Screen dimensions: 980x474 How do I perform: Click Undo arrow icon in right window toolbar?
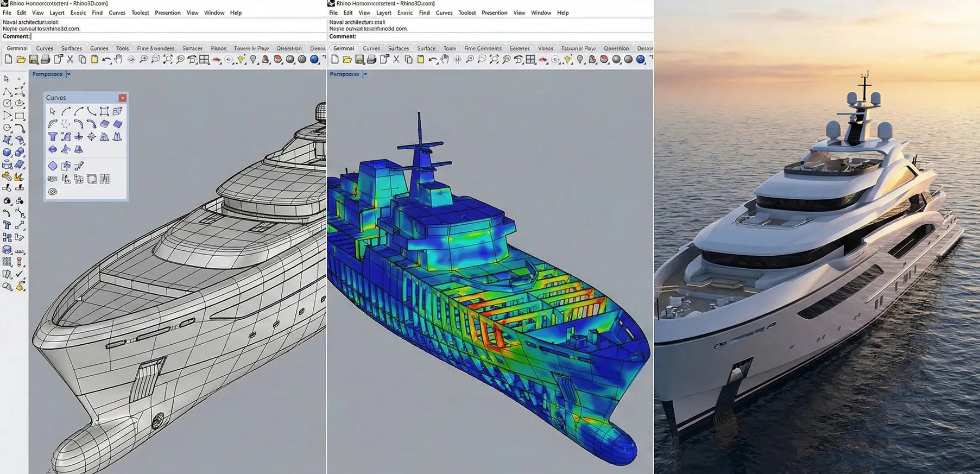(433, 60)
